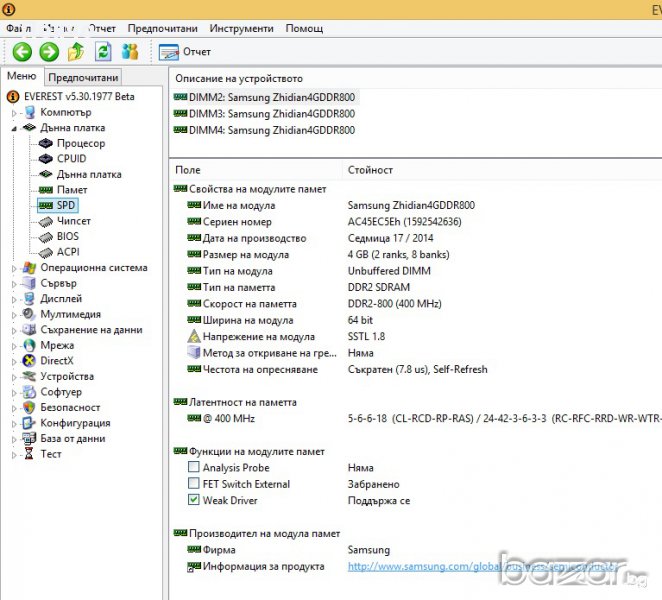The height and width of the screenshot is (600, 662).
Task: Switch to the Предпочитани tab
Action: (x=83, y=77)
